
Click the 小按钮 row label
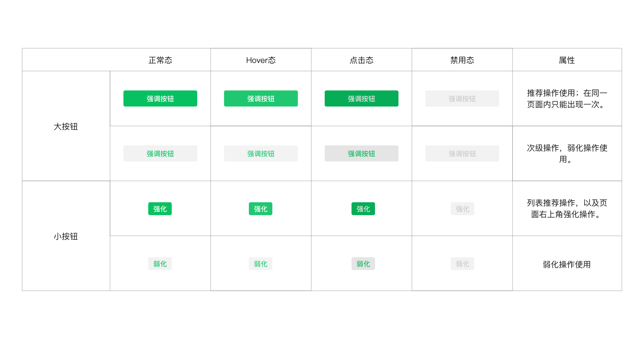(x=66, y=236)
